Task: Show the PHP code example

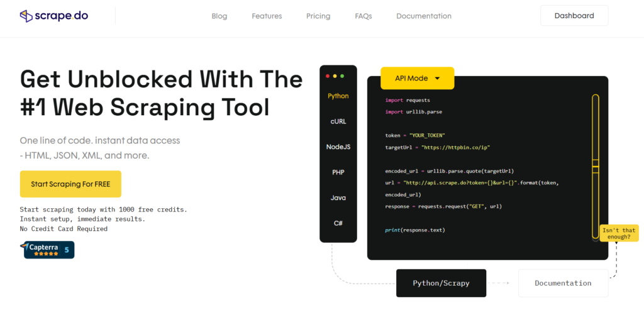Action: click(338, 172)
